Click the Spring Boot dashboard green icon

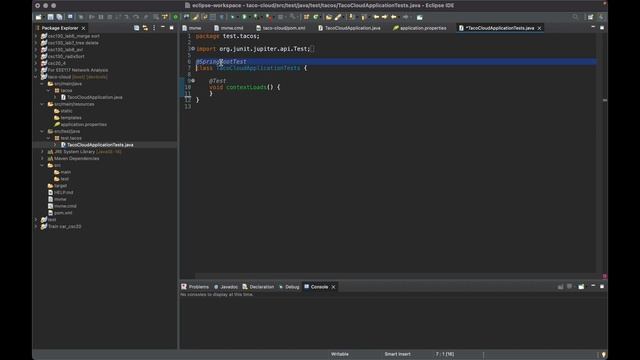click(176, 17)
